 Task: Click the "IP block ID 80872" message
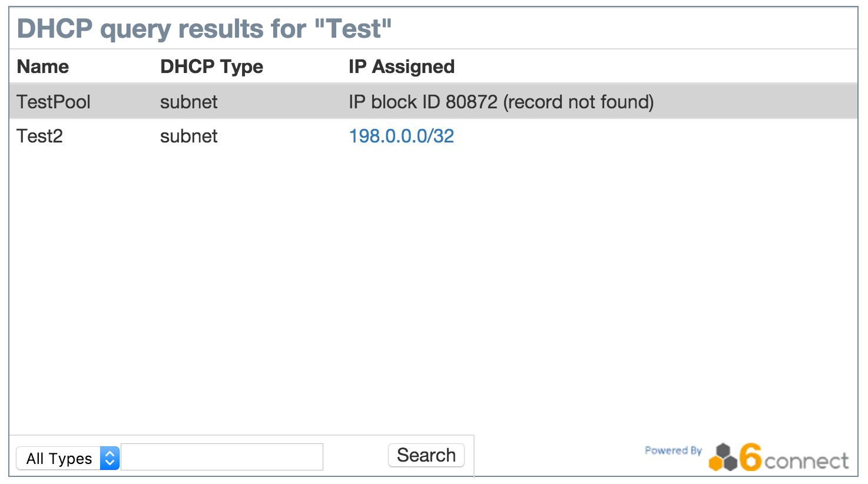click(x=423, y=102)
